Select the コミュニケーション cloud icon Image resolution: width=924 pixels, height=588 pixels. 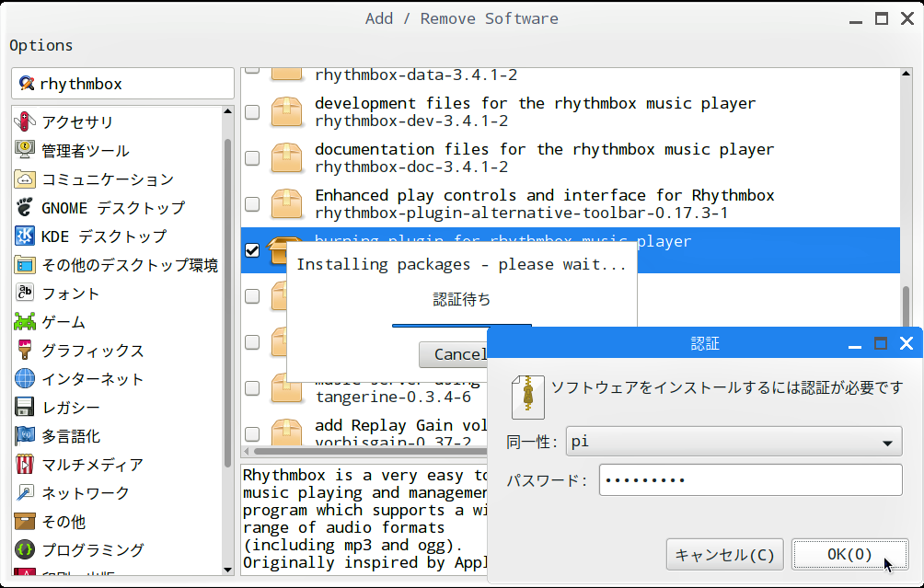click(x=25, y=179)
